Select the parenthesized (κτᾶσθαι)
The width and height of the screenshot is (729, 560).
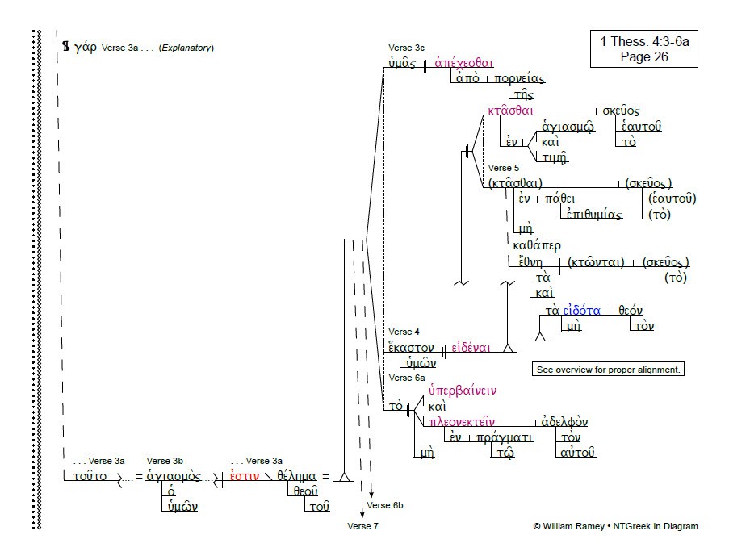click(x=515, y=182)
